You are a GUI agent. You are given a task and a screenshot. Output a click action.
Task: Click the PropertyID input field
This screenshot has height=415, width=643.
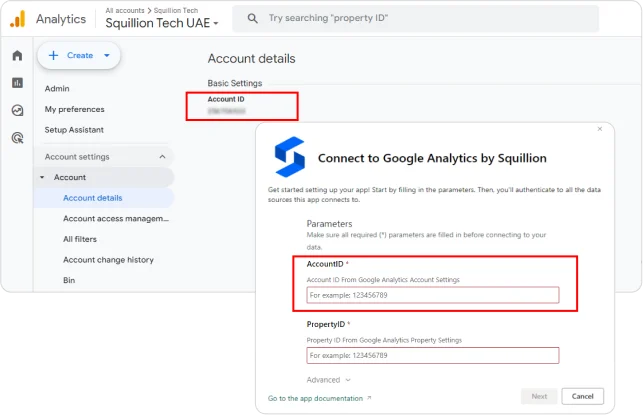click(x=433, y=355)
